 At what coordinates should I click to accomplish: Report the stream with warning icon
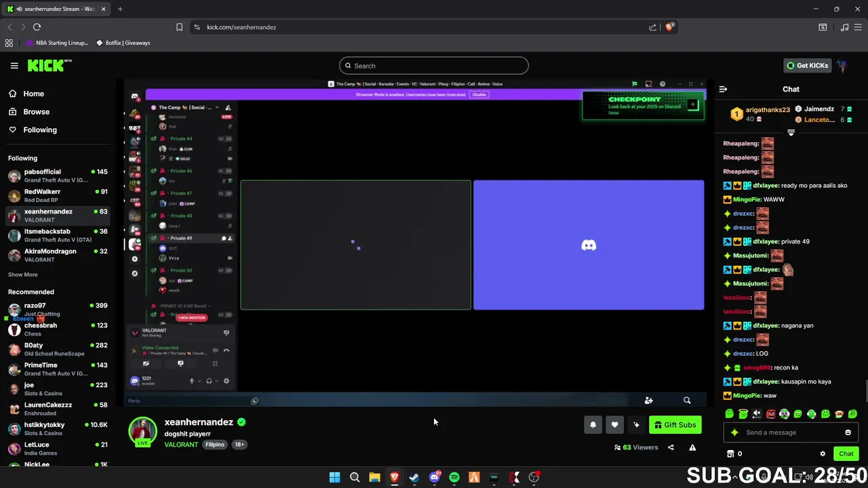pyautogui.click(x=692, y=447)
